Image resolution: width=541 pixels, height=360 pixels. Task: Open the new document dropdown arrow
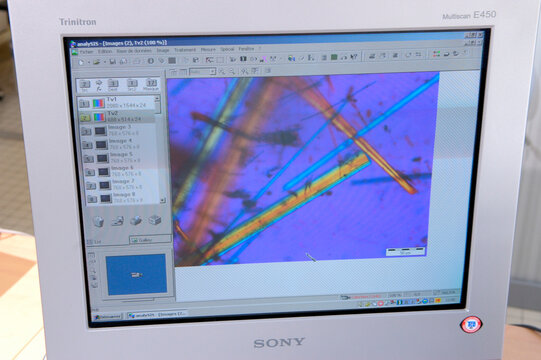click(88, 62)
